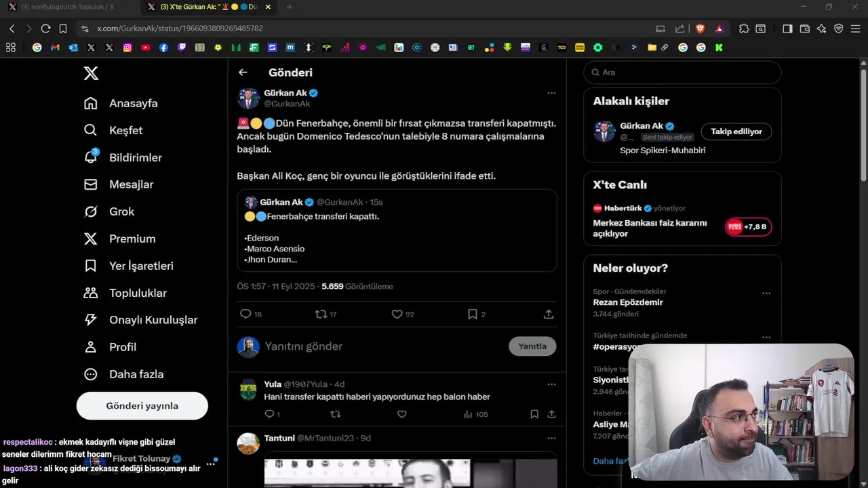Open the quoted Fenerbahçe transferi kapattı post
The image size is (868, 488).
point(397,230)
